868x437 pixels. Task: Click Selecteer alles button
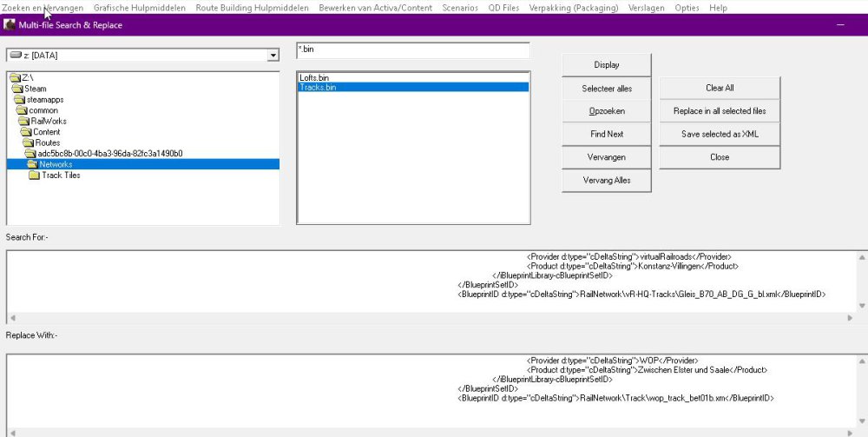(x=607, y=89)
